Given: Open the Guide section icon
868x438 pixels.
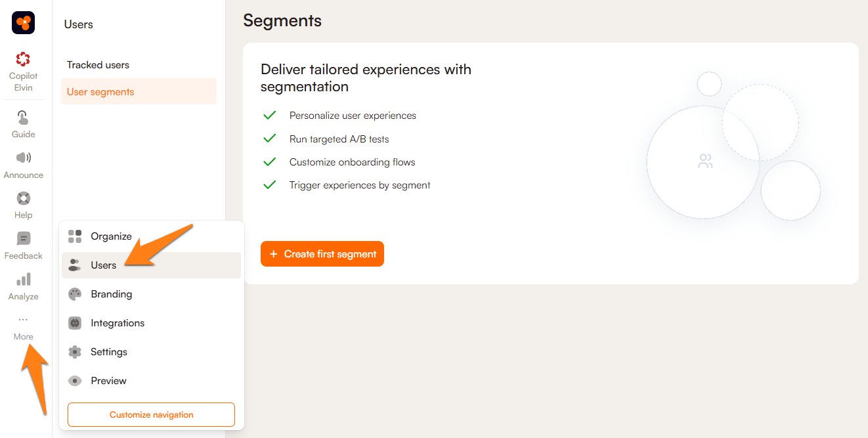Looking at the screenshot, I should tap(23, 118).
